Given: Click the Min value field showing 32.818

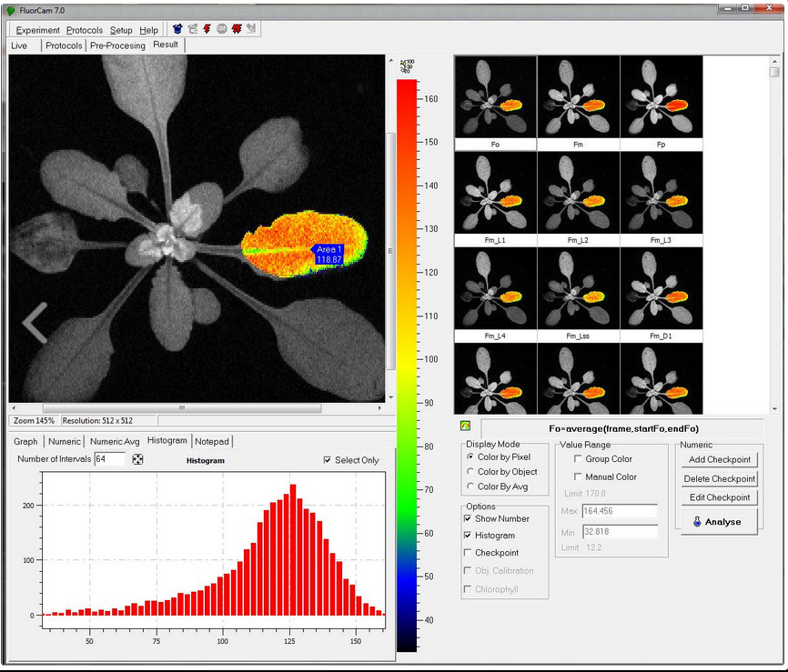Looking at the screenshot, I should click(x=620, y=531).
